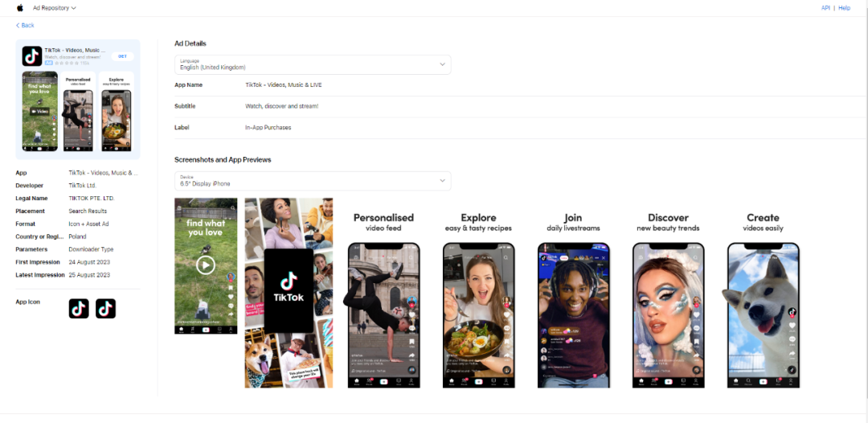868x423 pixels.
Task: Expand the Device dropdown showing 6.5" Display iPhone
Action: point(313,180)
